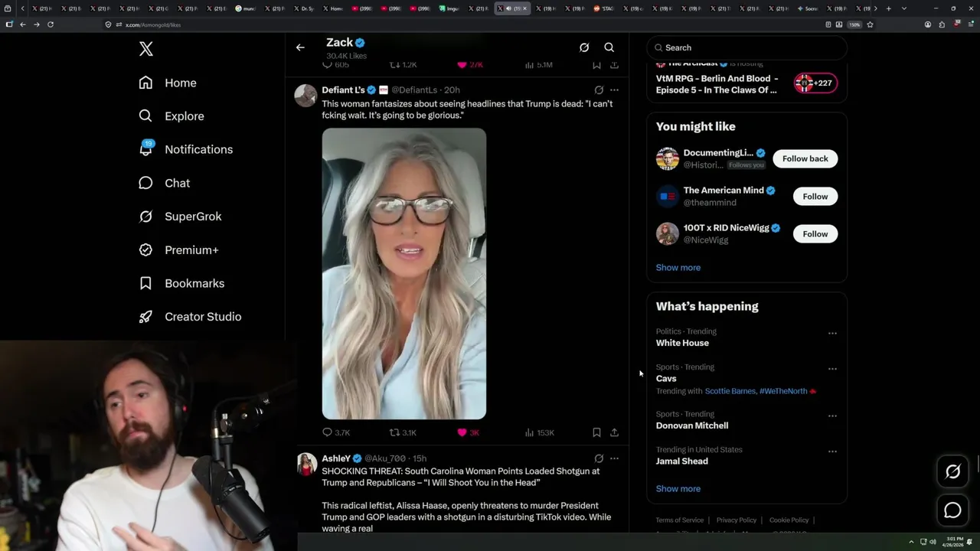Open the more options menu on AshleY's post
Image resolution: width=980 pixels, height=551 pixels.
point(614,458)
